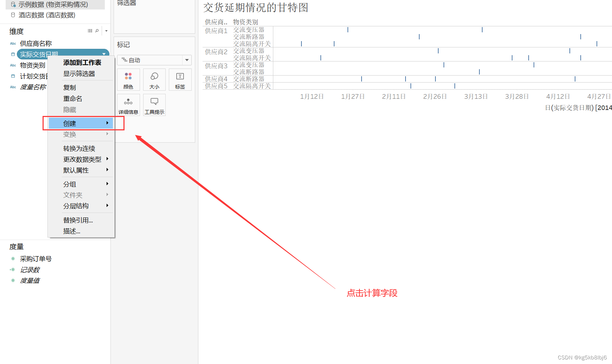Screen dimensions: 612x364
Task: Click the 筛选器 shelf area
Action: tap(154, 17)
